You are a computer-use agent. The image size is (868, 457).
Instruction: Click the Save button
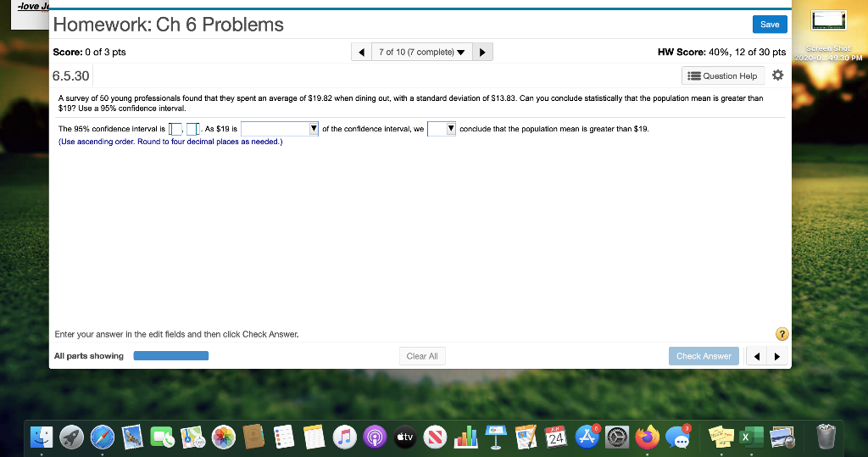[770, 25]
